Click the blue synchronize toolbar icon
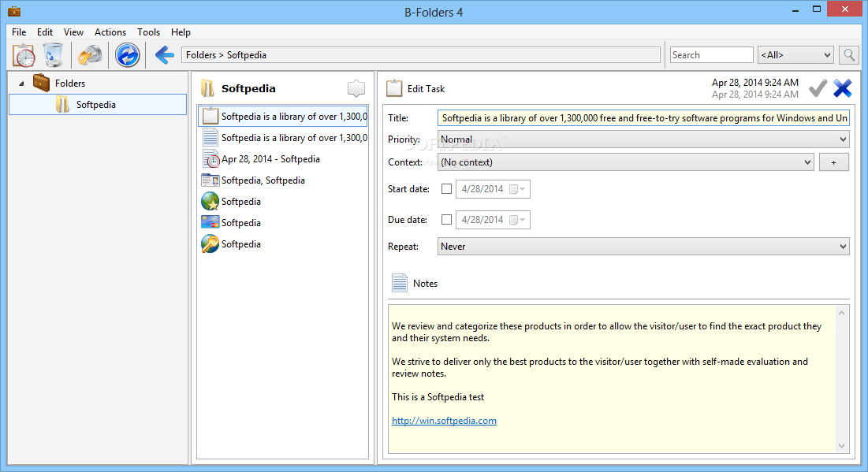 tap(127, 55)
